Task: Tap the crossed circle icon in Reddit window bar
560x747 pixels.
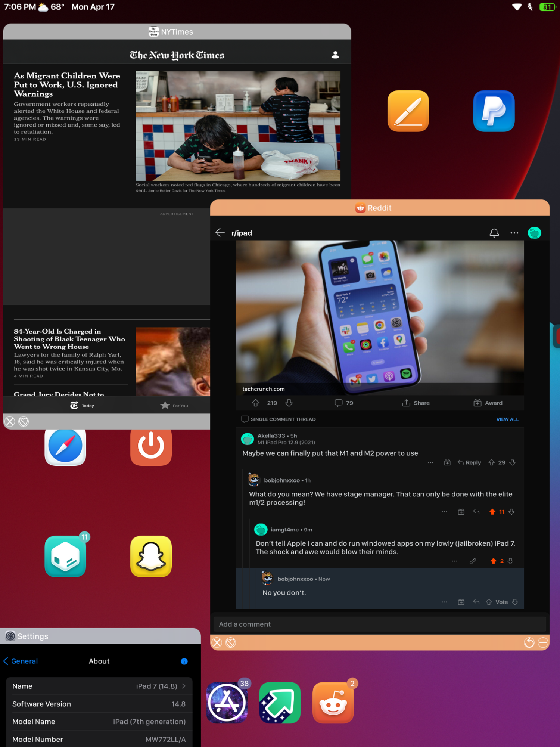Action: pos(231,642)
